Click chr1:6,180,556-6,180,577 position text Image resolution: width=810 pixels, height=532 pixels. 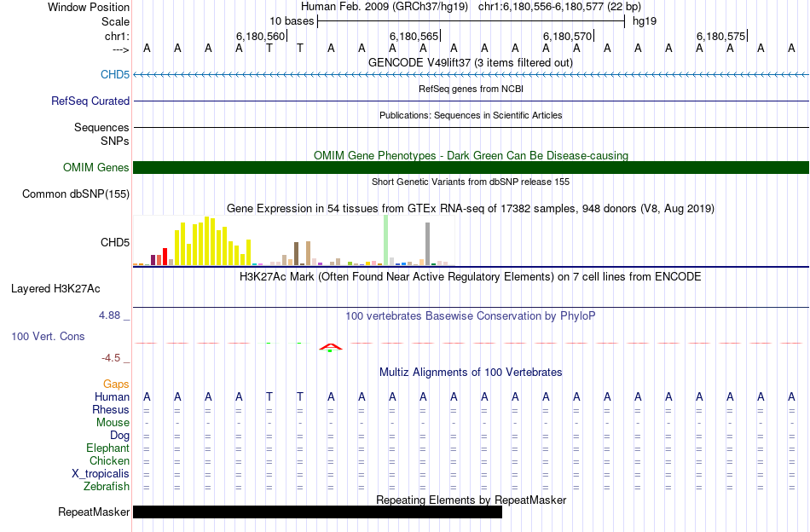559,7
